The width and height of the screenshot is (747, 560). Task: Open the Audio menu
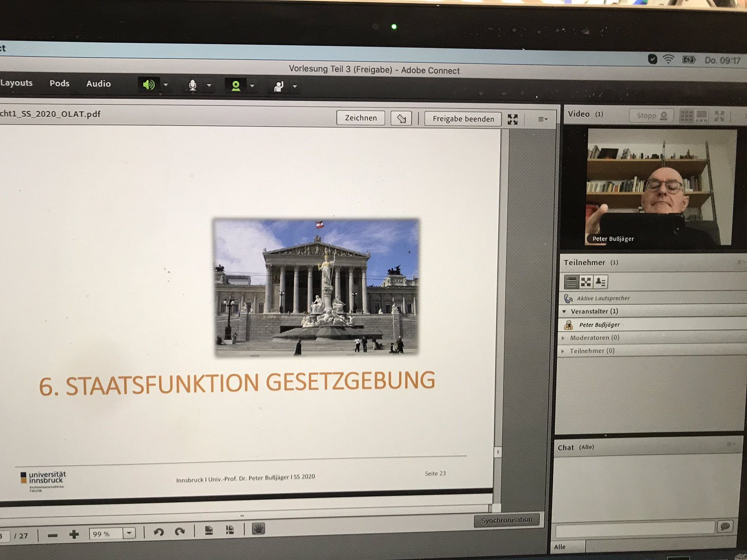point(98,84)
